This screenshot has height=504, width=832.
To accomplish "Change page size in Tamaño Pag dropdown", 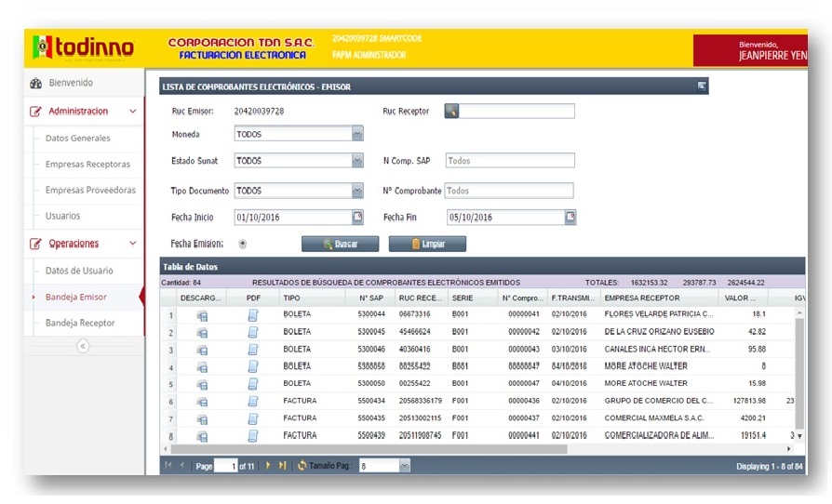I will coord(404,465).
